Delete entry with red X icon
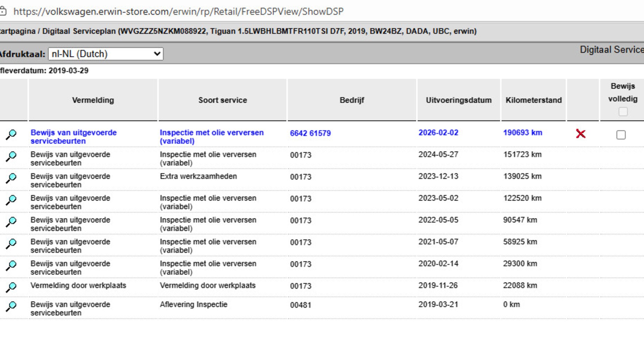The image size is (644, 350). [x=580, y=134]
